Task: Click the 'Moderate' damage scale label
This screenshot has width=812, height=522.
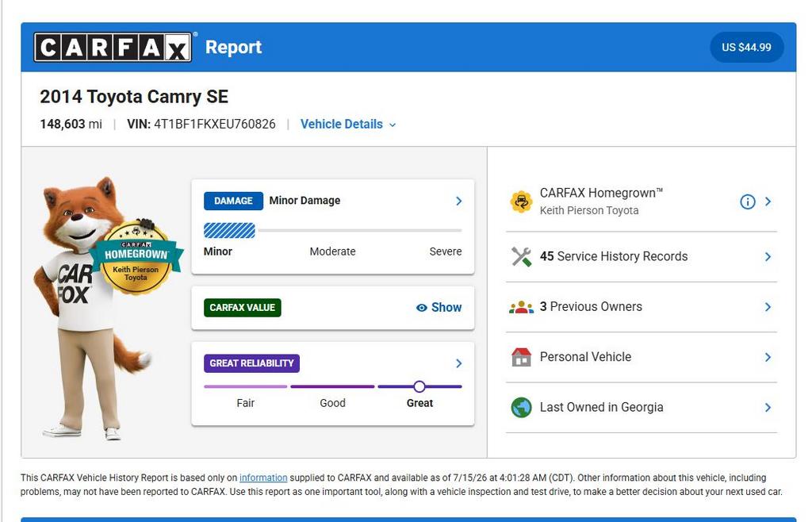Action: pos(332,251)
